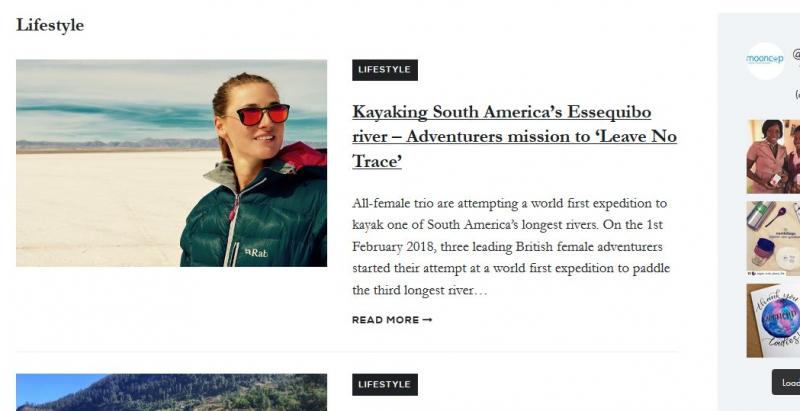
Task: Click the salt flat horizon in the article photo
Action: click(x=100, y=146)
